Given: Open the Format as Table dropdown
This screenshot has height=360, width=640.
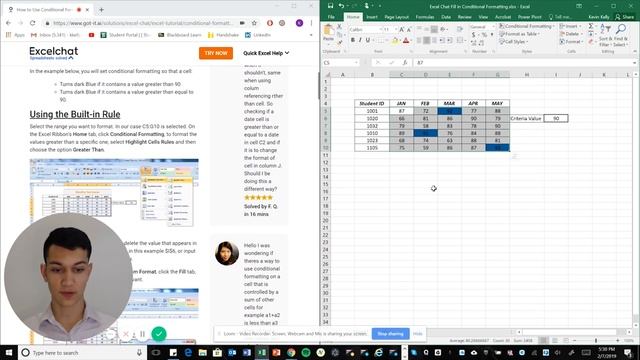Looking at the screenshot, I should click(x=519, y=33).
